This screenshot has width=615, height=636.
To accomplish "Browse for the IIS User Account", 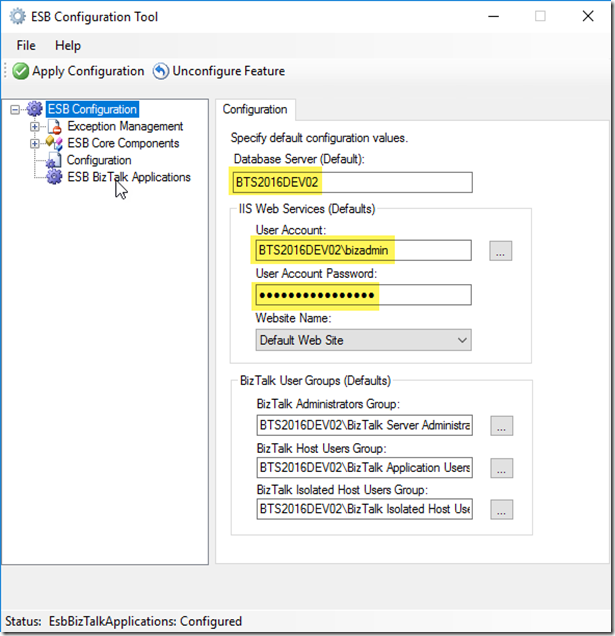I will (501, 251).
